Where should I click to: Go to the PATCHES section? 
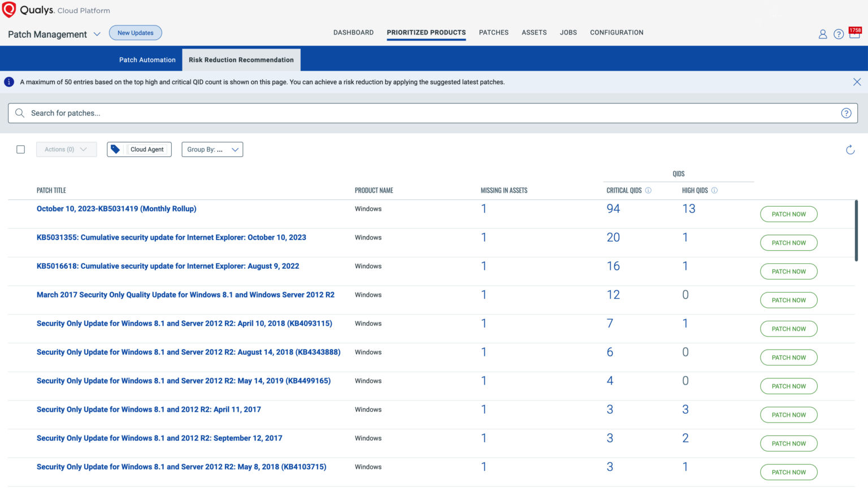coord(493,33)
